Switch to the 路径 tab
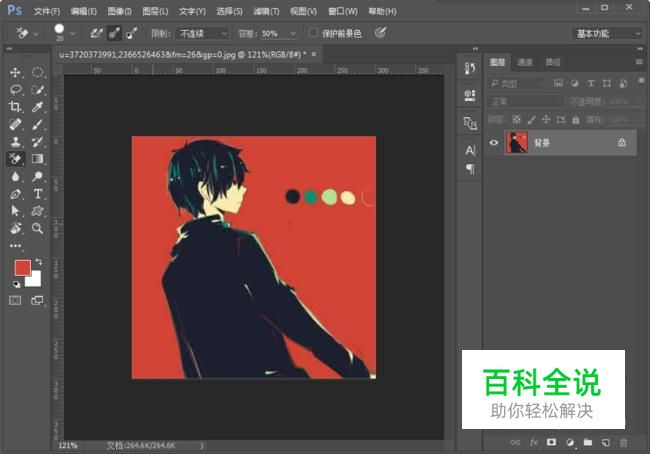This screenshot has height=454, width=650. [x=553, y=62]
